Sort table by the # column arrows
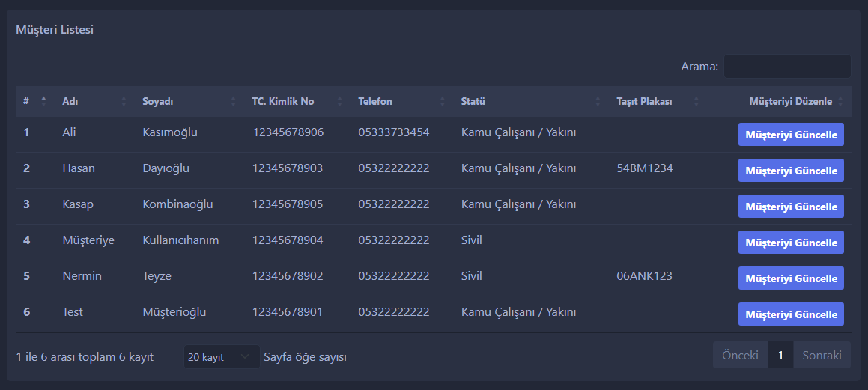868x390 pixels. 43,101
